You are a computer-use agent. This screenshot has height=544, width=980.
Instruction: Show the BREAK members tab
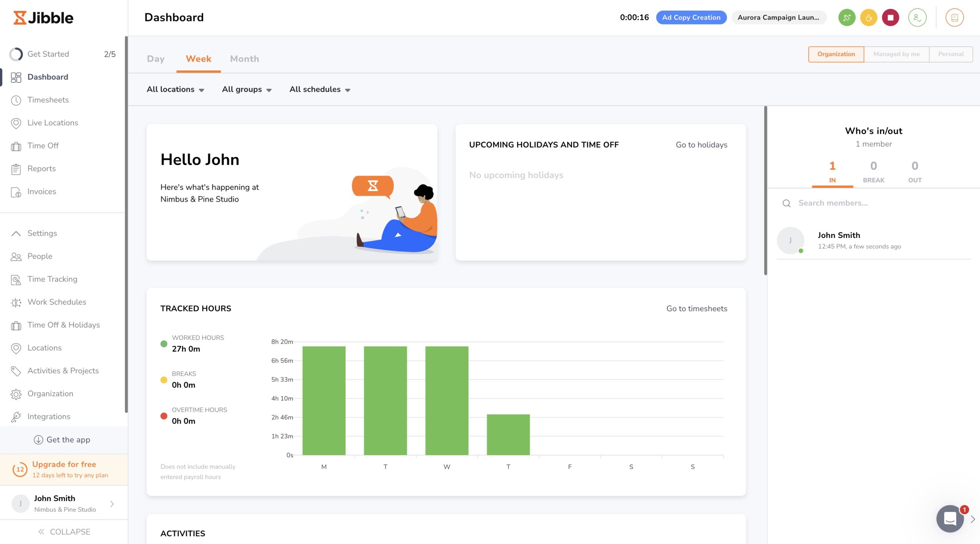(x=874, y=172)
